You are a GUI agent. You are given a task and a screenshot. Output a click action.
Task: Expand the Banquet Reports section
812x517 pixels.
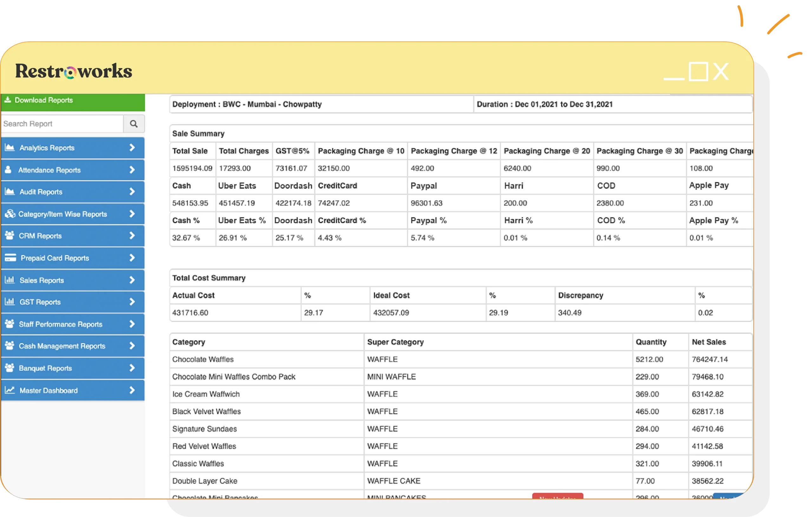click(132, 368)
